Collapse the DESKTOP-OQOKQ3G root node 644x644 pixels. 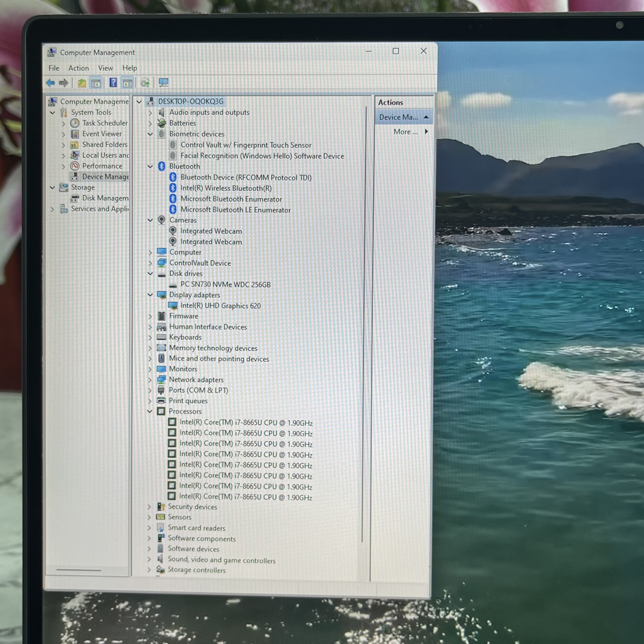tap(139, 101)
